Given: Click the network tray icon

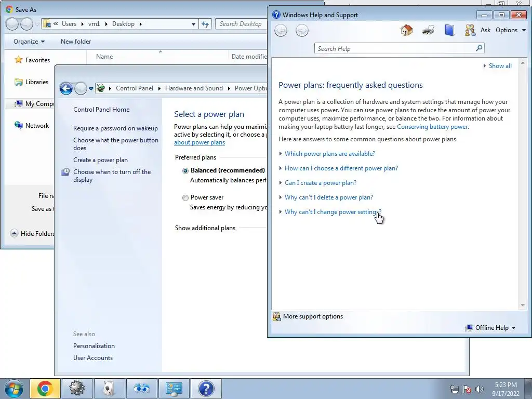Looking at the screenshot, I should [454, 389].
